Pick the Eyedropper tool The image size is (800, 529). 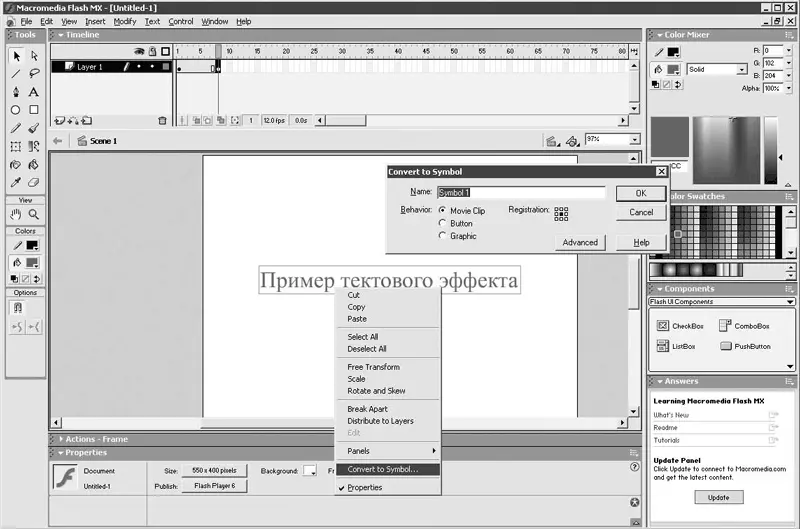pos(16,183)
